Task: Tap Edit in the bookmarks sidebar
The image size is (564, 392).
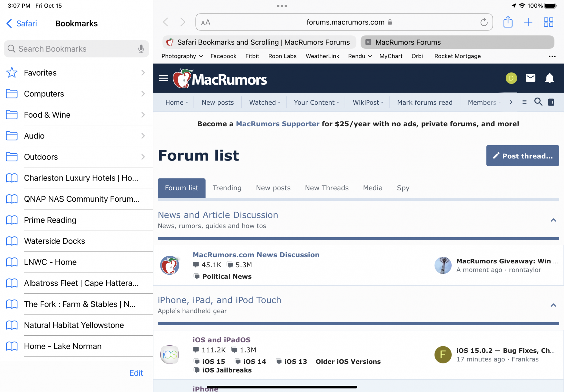Action: click(x=136, y=373)
